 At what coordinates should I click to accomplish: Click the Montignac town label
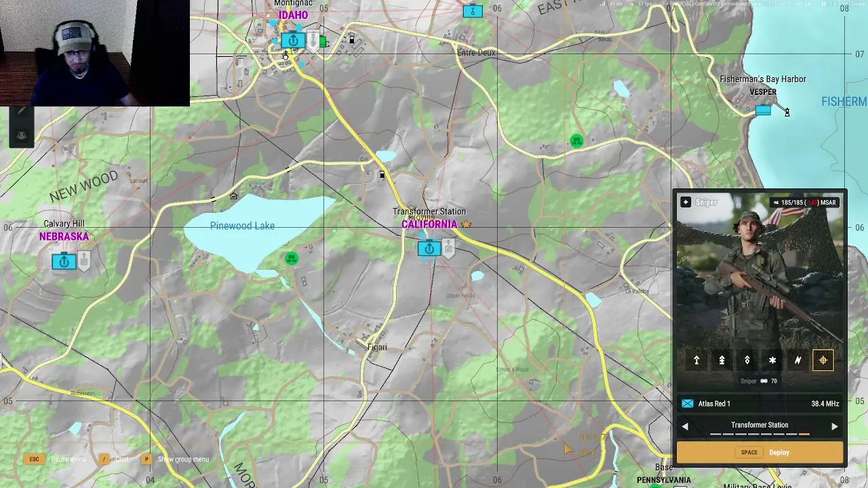pyautogui.click(x=294, y=3)
